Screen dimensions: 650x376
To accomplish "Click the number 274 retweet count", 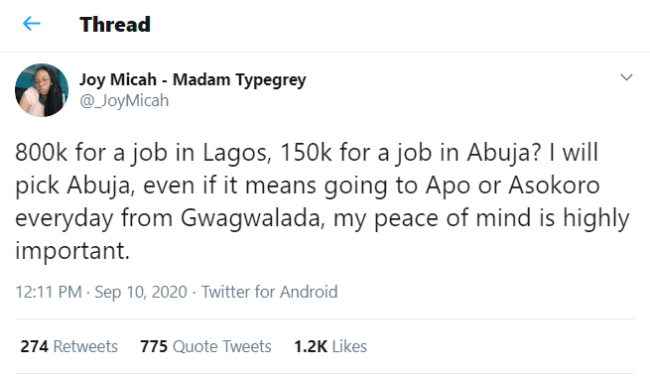I will point(34,346).
